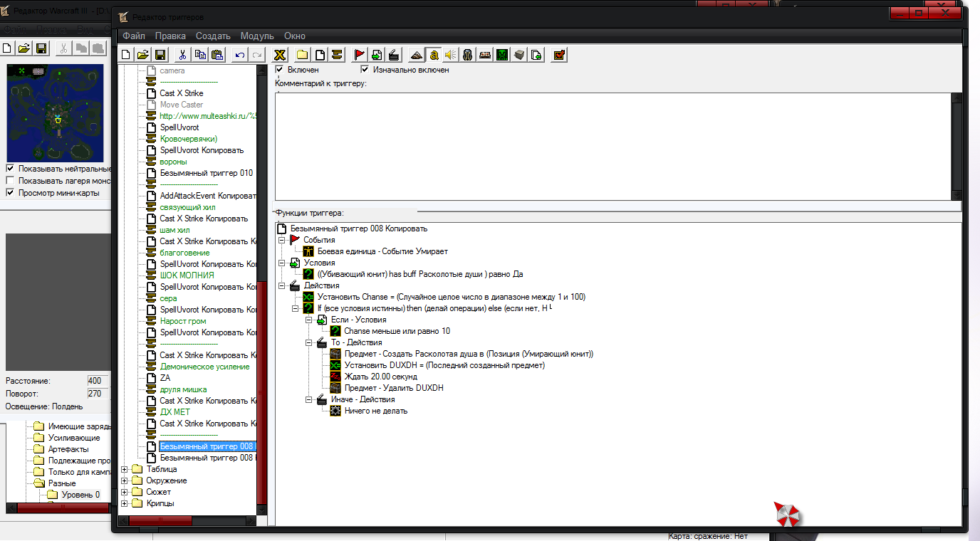Collapse the "Если - Условия" branch

[309, 320]
